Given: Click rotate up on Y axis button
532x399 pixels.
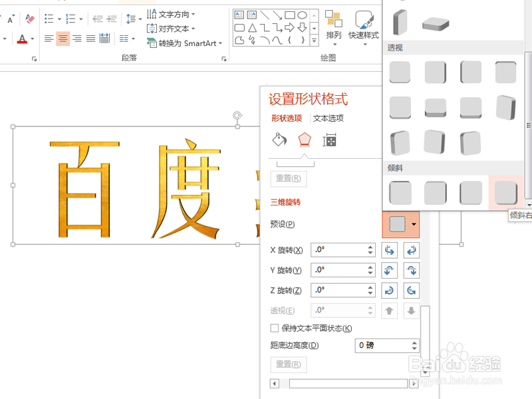Looking at the screenshot, I should [390, 271].
